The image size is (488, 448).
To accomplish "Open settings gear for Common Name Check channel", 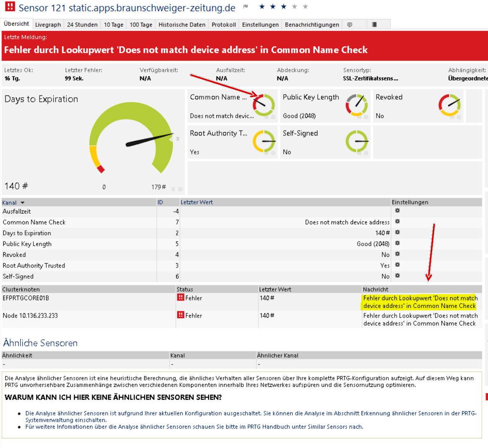I will (x=398, y=222).
